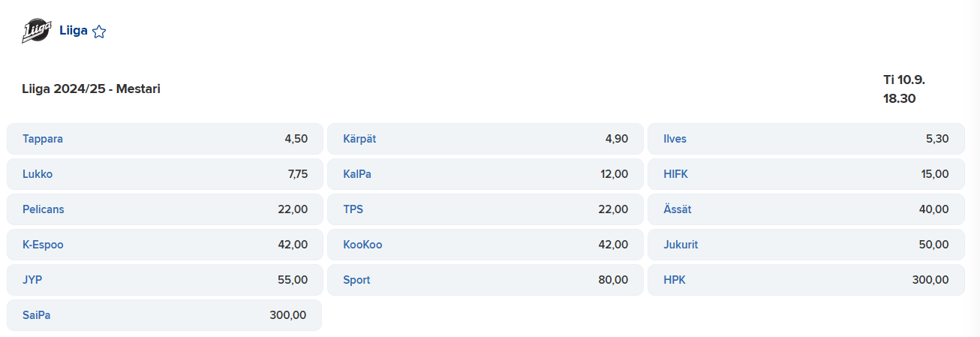Choose TPS odds 22,00
Image resolution: width=980 pixels, height=337 pixels.
click(485, 209)
